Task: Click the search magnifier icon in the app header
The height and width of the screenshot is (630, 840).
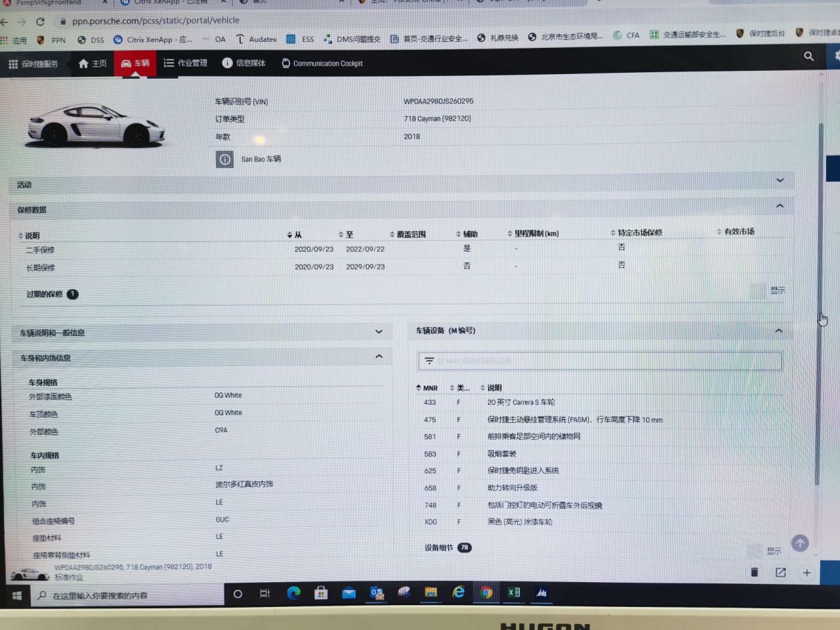Action: point(808,56)
